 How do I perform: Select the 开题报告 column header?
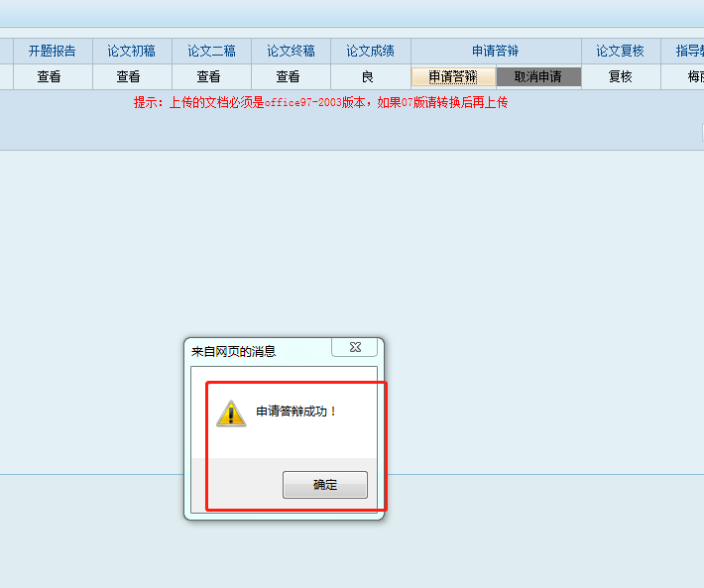click(52, 51)
